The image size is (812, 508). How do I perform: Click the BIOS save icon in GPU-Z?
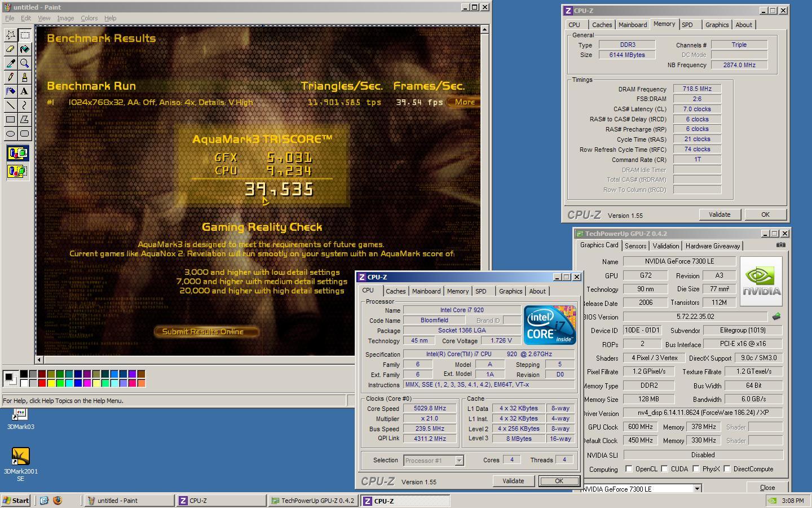(776, 317)
